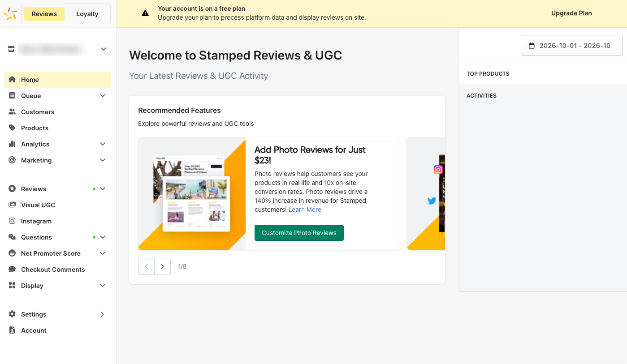Click the '1/8' page indicator text

coord(182,266)
